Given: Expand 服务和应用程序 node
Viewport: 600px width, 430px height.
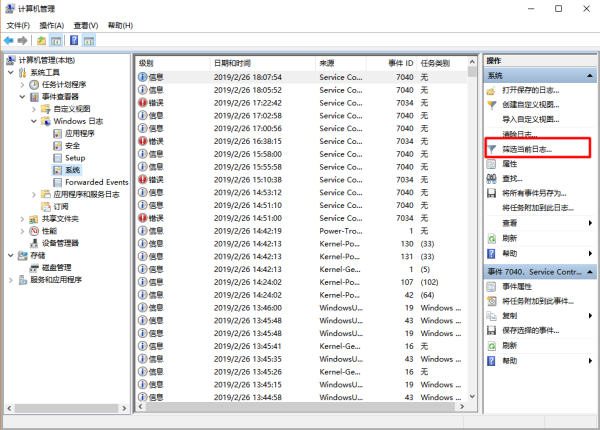Looking at the screenshot, I should point(11,280).
